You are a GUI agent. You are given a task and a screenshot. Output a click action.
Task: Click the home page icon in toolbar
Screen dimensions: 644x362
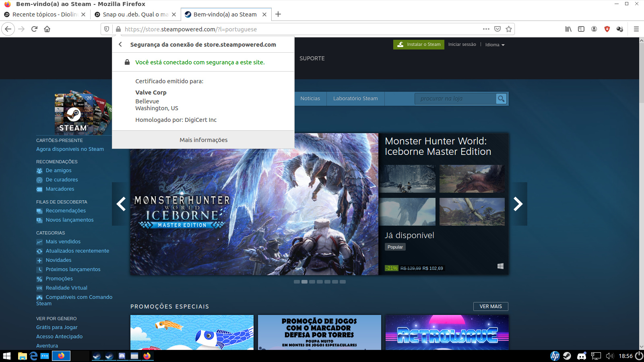(47, 29)
